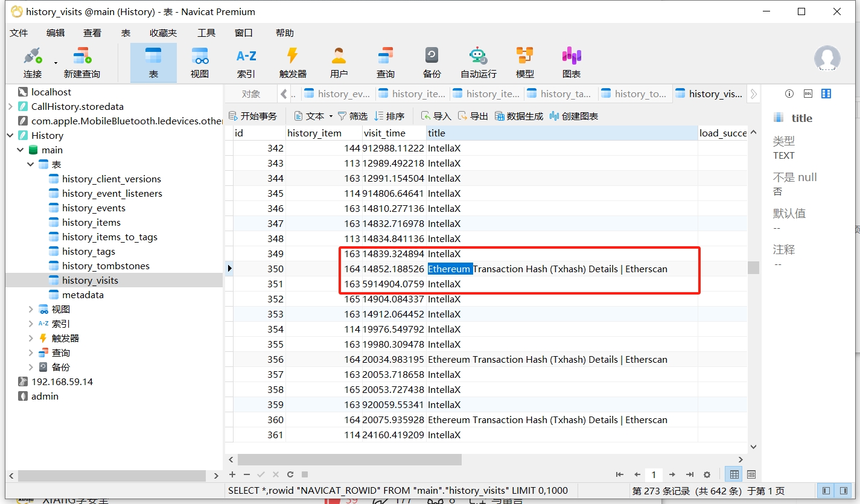Click the Export (导出) button
Screen dimensions: 860x504
pyautogui.click(x=473, y=116)
